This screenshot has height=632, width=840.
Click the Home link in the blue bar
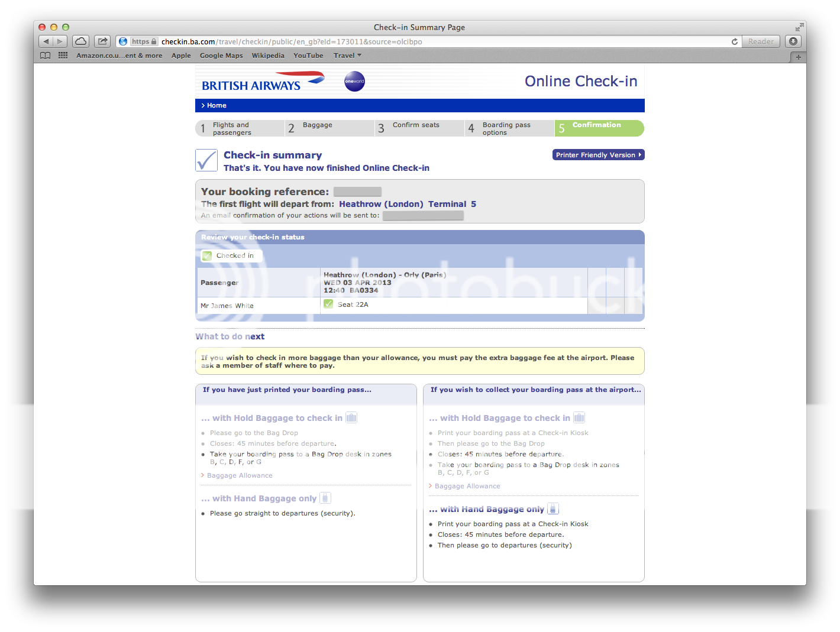click(x=217, y=105)
